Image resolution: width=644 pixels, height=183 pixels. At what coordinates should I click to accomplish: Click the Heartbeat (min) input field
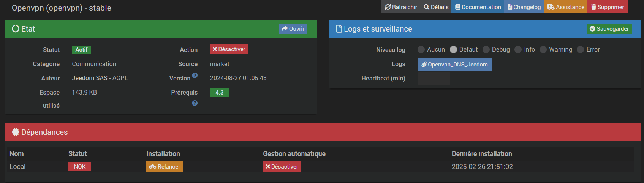434,78
